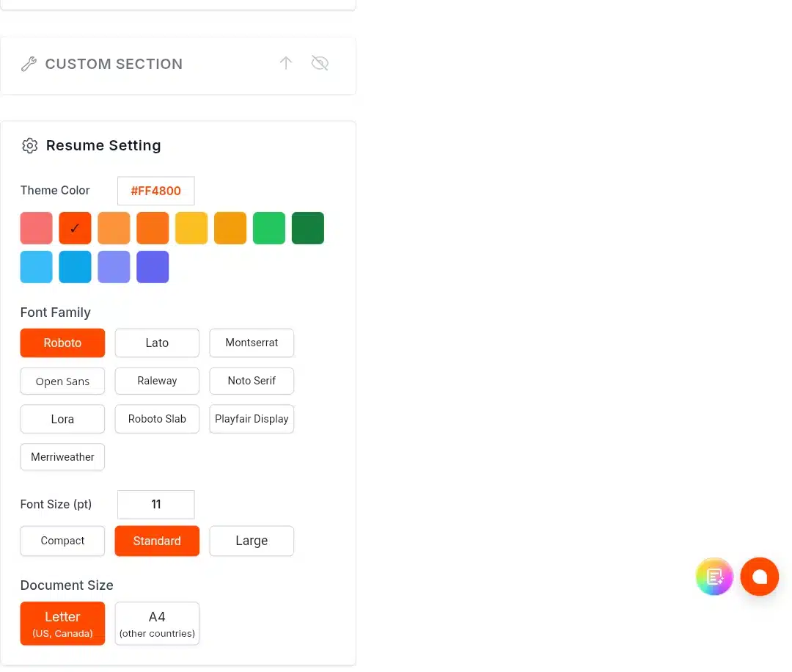Click the wrench icon beside Custom Section

[x=29, y=64]
